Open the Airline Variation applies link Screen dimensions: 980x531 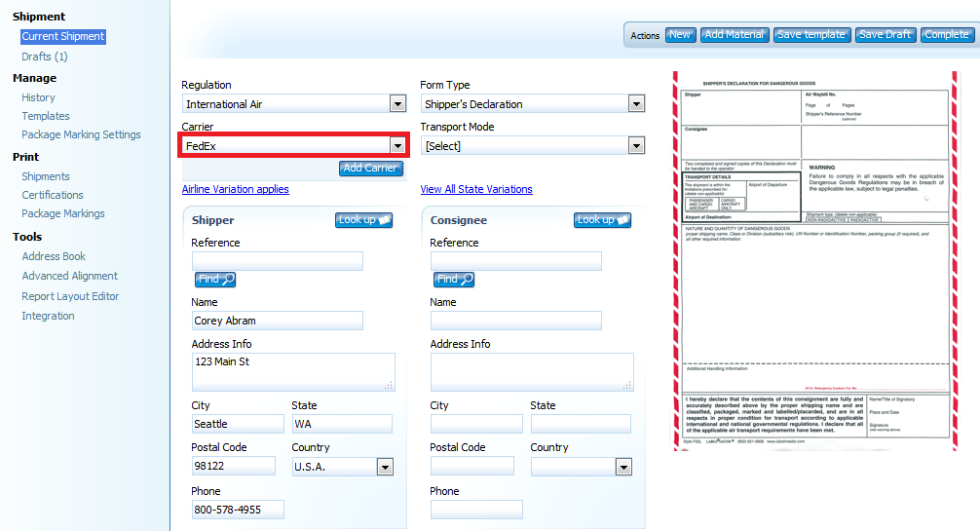click(236, 189)
